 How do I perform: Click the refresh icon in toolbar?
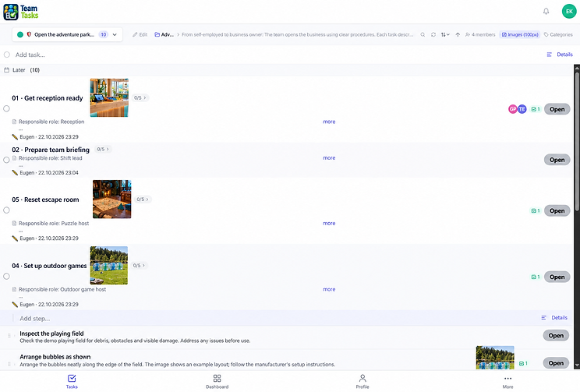[x=433, y=35]
